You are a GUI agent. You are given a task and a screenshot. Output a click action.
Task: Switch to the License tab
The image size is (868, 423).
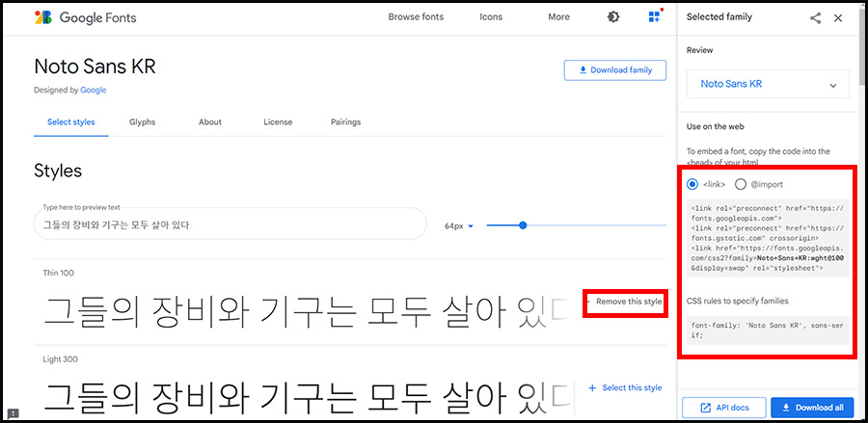coord(278,121)
